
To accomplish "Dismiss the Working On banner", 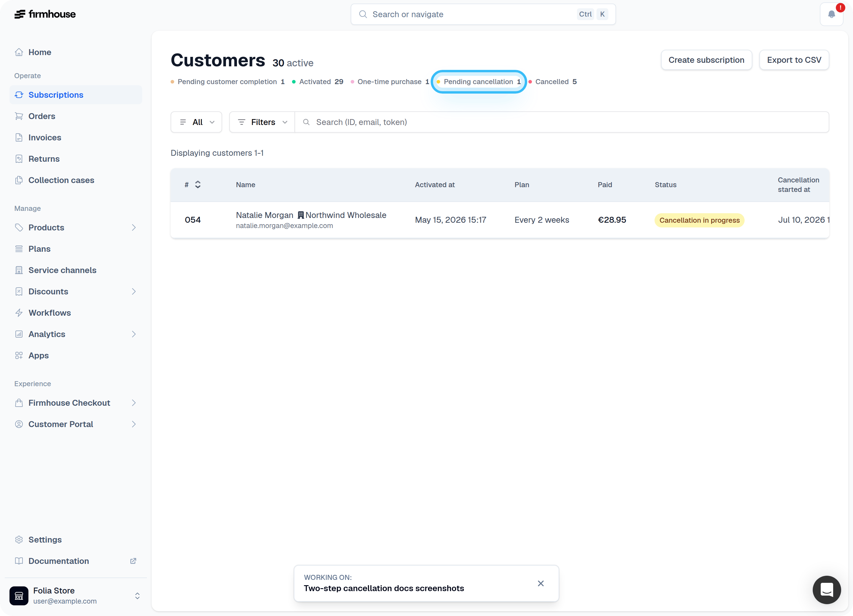I will pos(541,583).
